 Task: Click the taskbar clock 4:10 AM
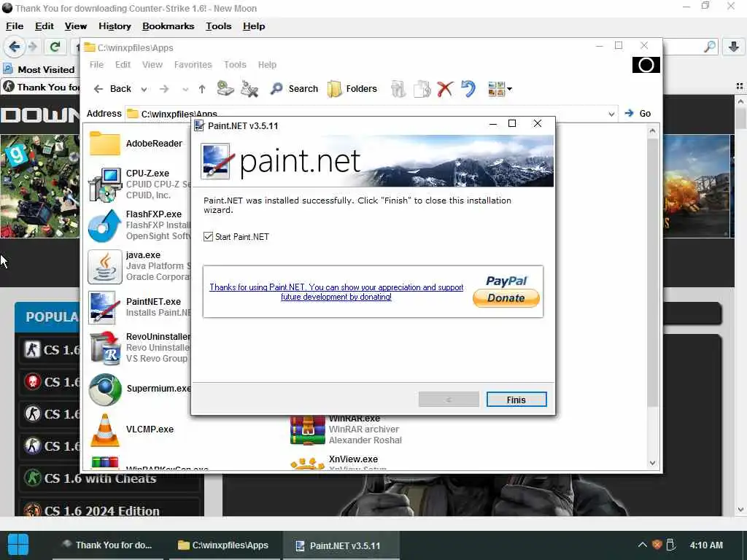pyautogui.click(x=706, y=545)
